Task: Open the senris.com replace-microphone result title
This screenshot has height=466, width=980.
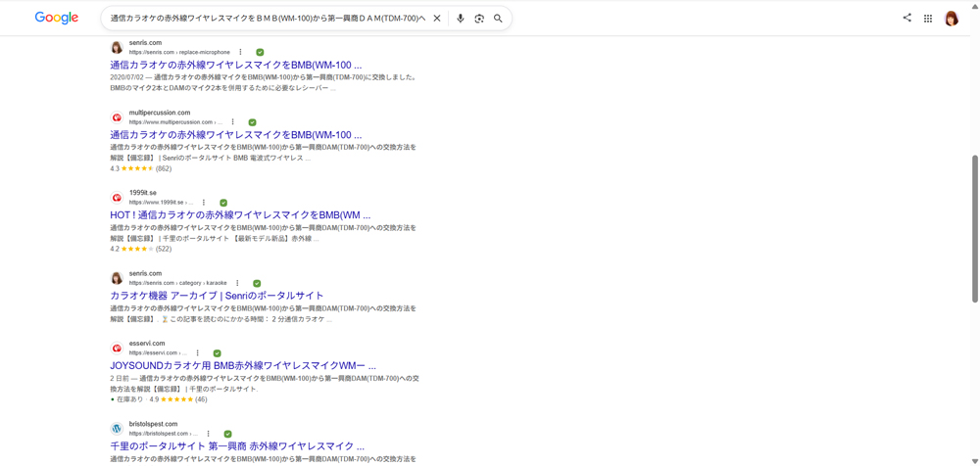Action: [236, 65]
